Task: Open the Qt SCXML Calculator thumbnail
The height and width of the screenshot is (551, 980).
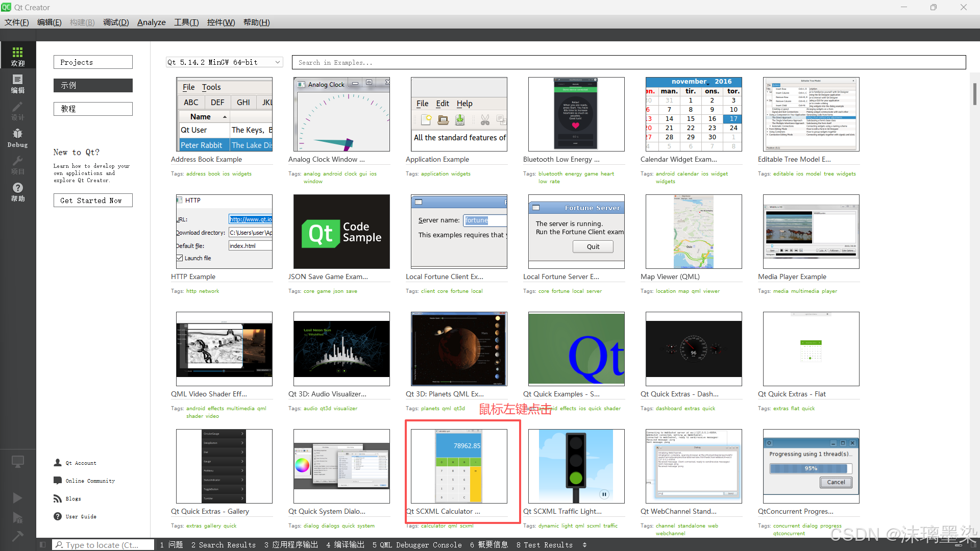Action: 459,466
